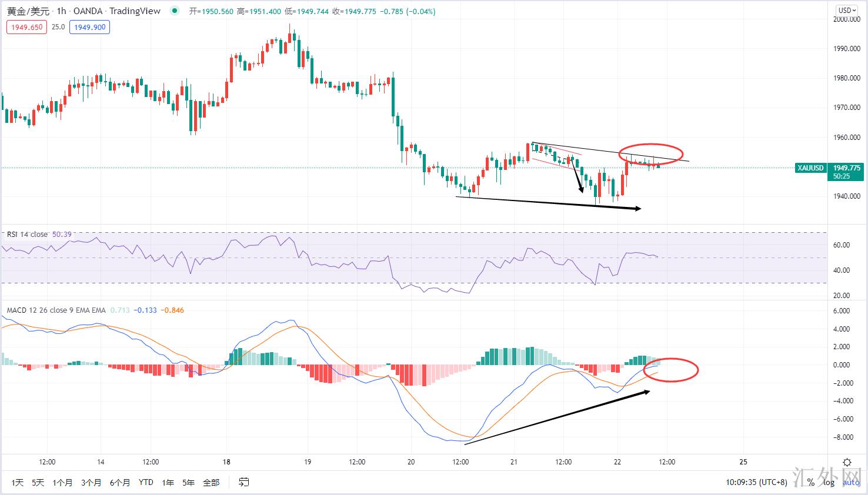Toggle percent scale mode
This screenshot has height=495, width=868.
[810, 482]
